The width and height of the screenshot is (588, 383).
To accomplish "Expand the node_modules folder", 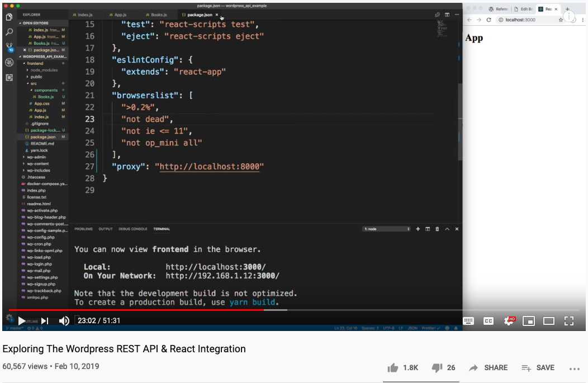I will click(x=44, y=70).
